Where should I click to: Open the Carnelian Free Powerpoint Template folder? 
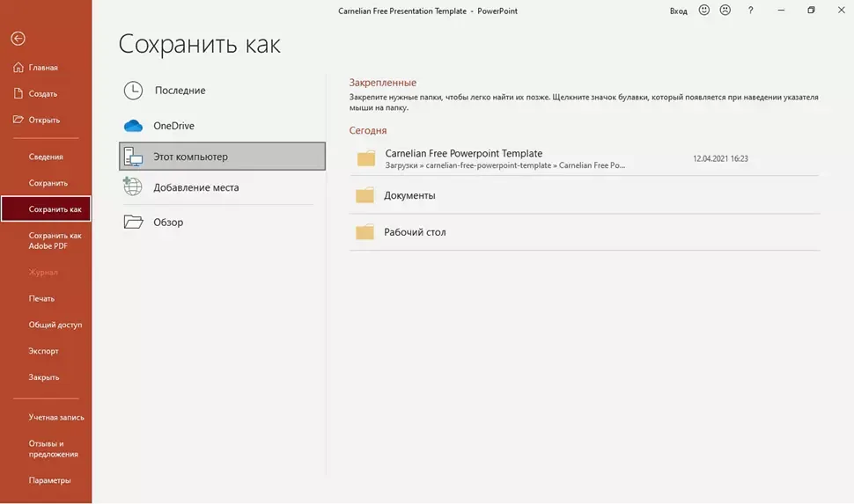click(463, 158)
